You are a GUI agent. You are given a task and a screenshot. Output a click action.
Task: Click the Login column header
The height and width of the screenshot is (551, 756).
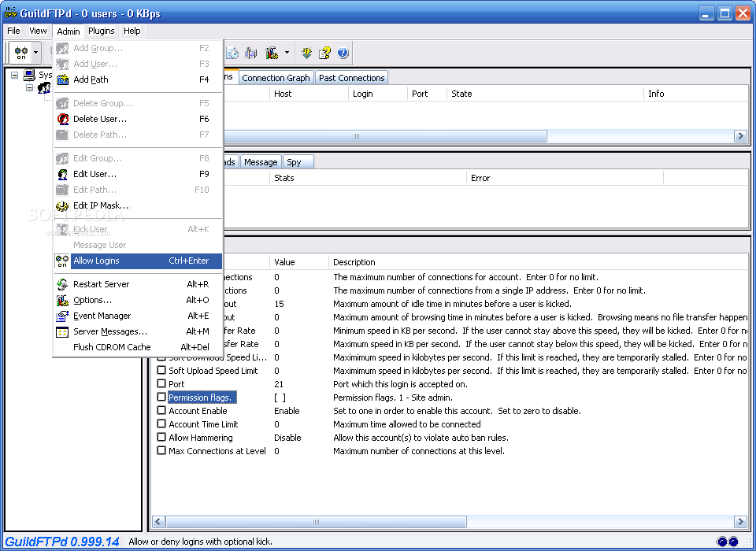[x=378, y=94]
